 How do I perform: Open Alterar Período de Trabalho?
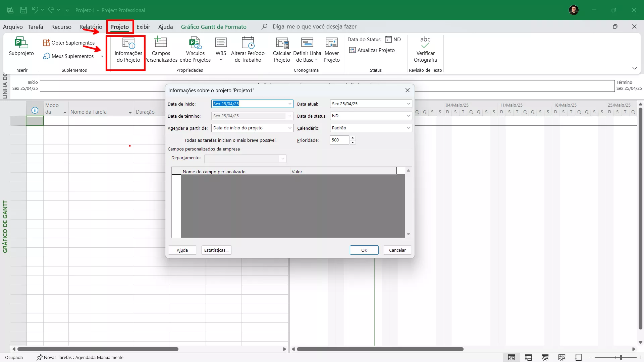pos(248,43)
